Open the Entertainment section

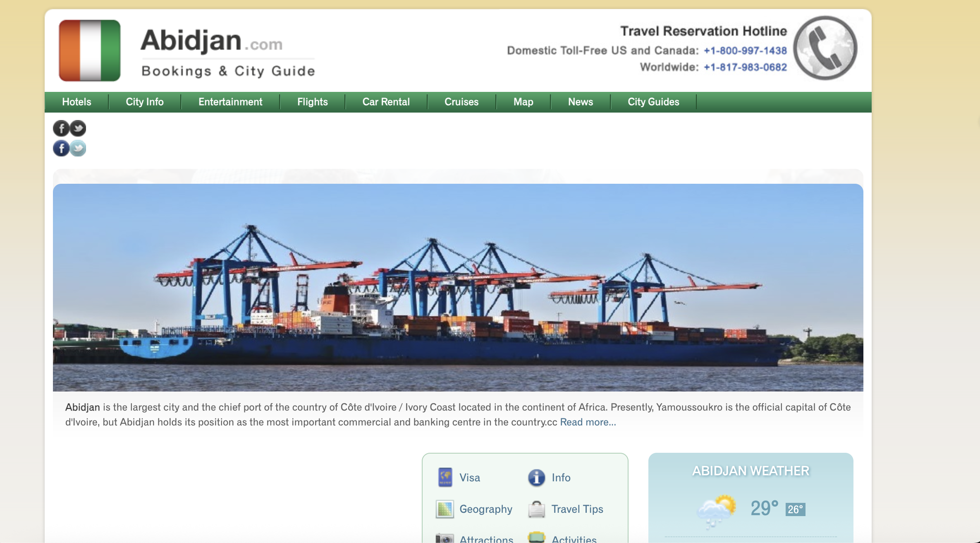point(230,102)
